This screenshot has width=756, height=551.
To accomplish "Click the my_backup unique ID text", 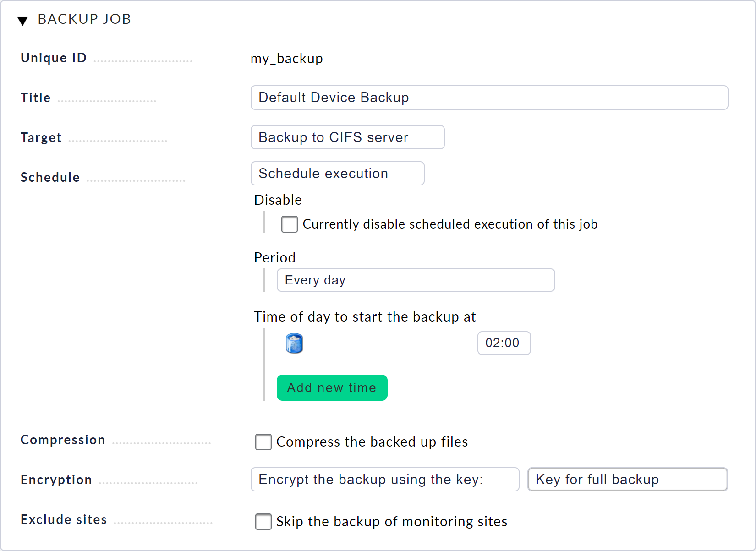I will click(286, 58).
